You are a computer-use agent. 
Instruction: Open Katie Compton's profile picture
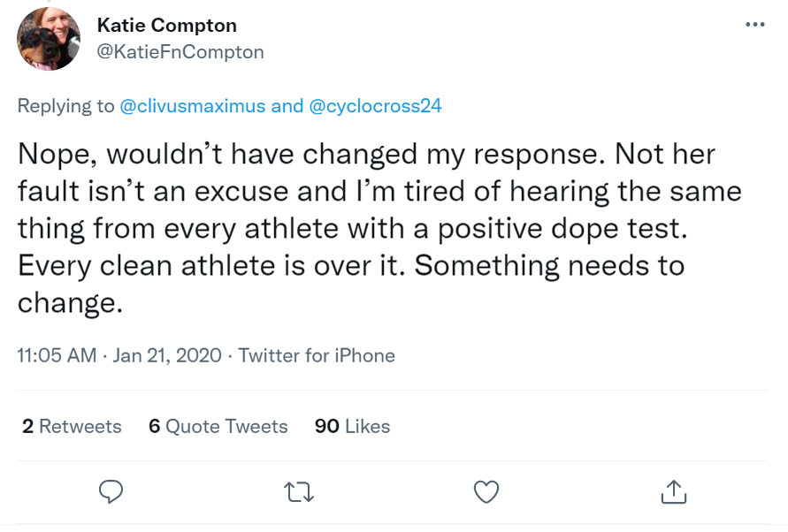[50, 39]
